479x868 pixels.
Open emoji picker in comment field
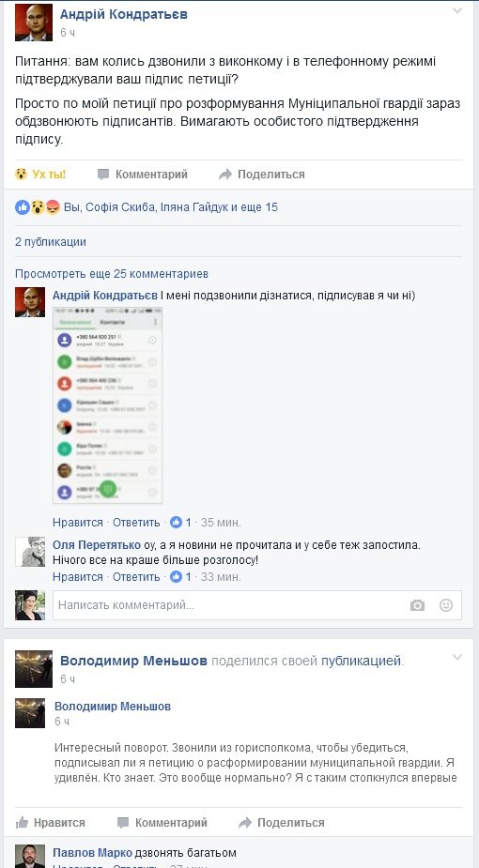coord(446,605)
